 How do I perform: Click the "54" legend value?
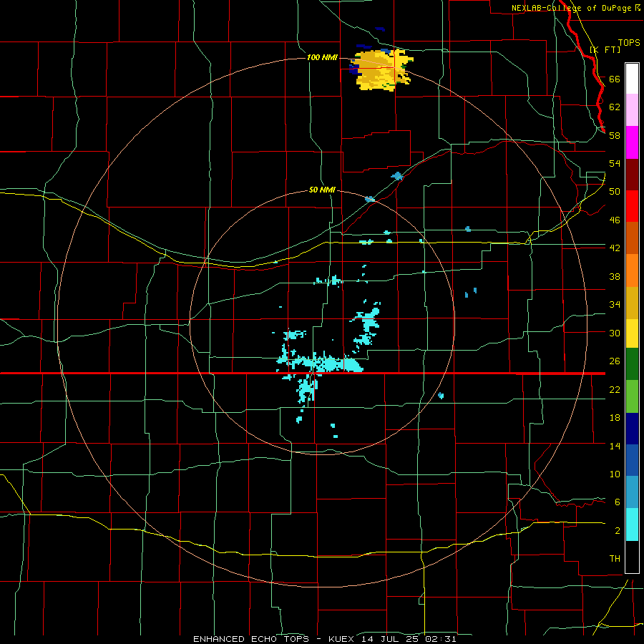(x=615, y=163)
